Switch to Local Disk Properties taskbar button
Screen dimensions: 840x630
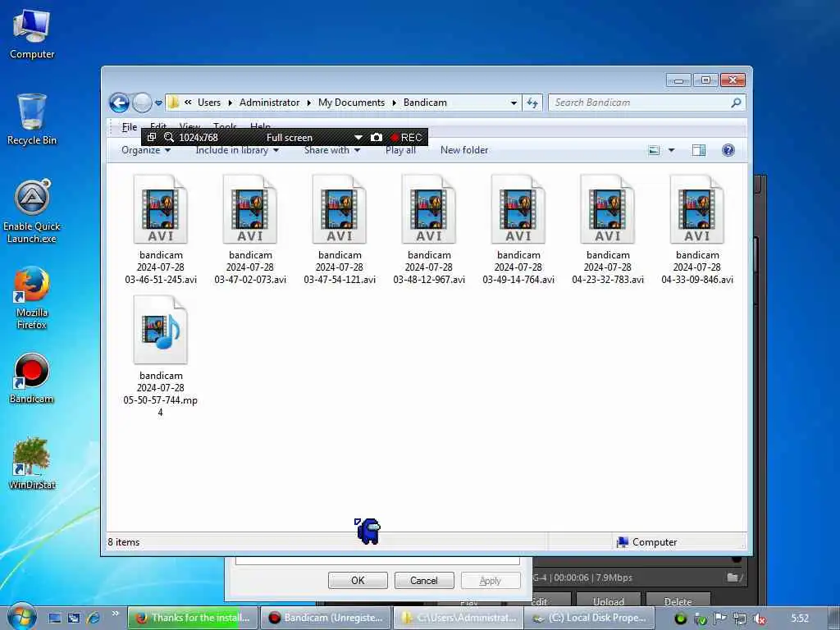(x=591, y=618)
